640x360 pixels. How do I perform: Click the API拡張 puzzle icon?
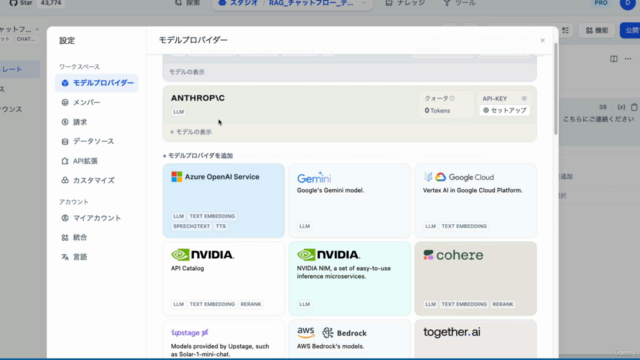pos(65,161)
